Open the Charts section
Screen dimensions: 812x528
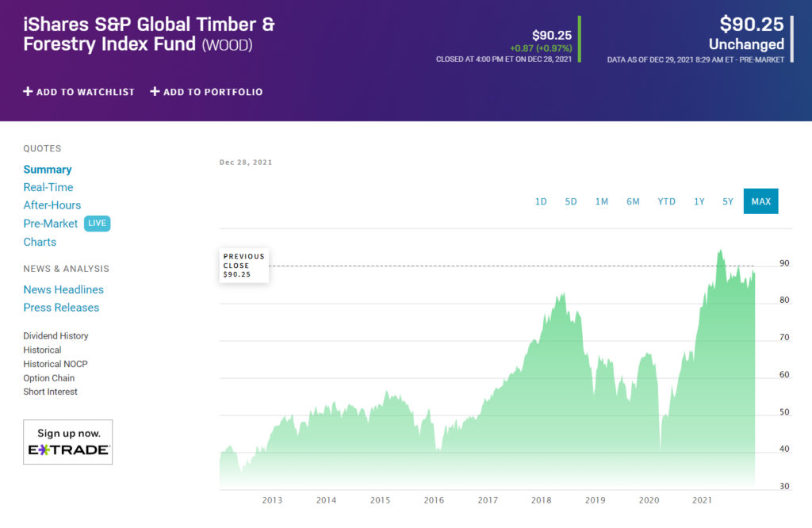coord(40,242)
